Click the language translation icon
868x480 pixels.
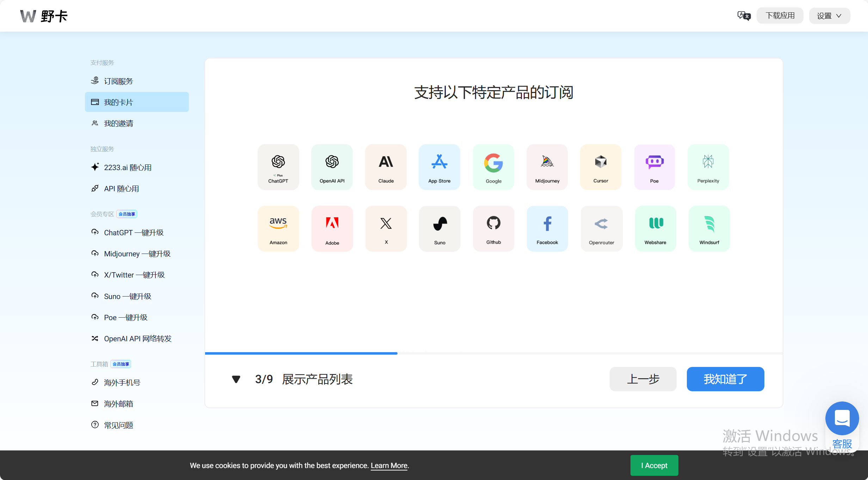744,16
